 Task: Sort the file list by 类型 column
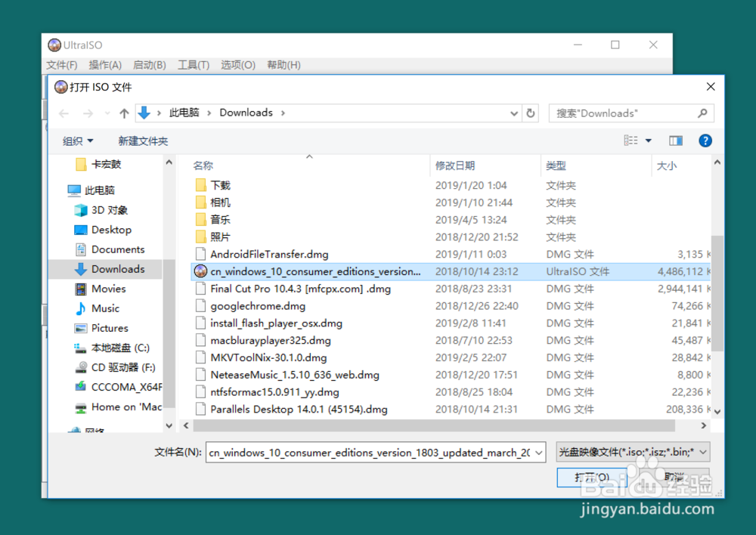point(556,165)
